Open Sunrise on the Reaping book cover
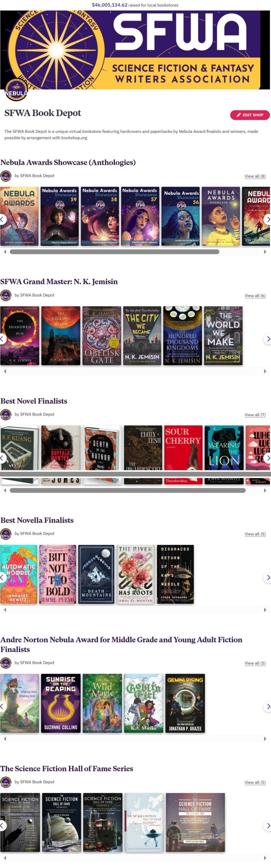The width and height of the screenshot is (271, 868). 60,703
